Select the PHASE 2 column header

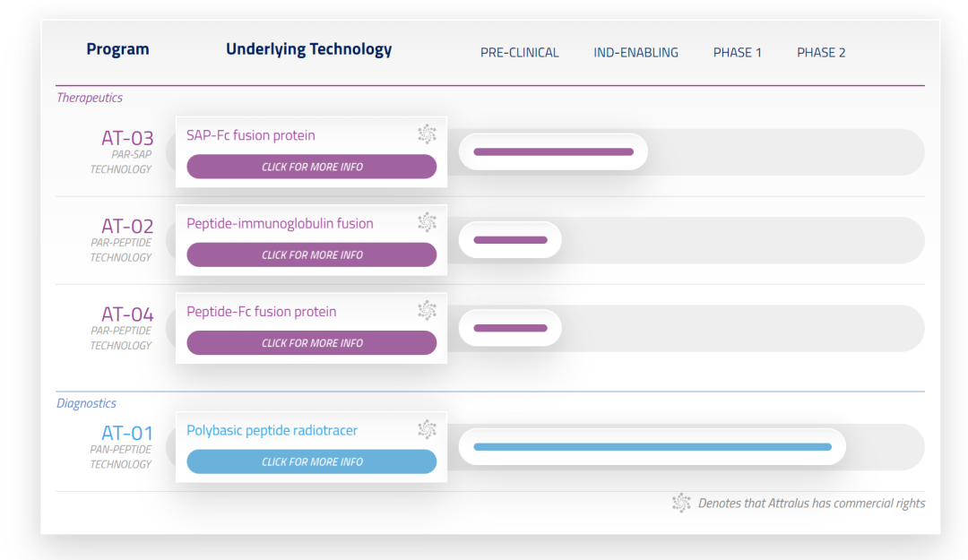point(821,53)
